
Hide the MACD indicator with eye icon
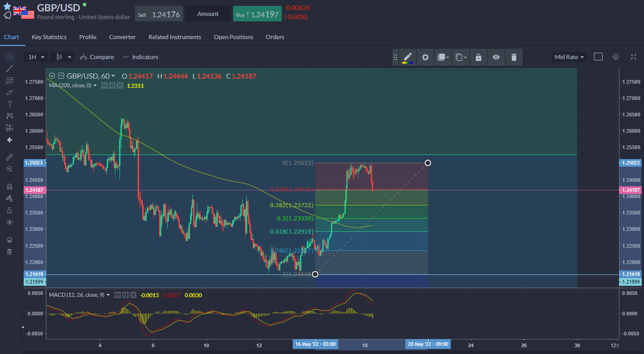(x=118, y=295)
